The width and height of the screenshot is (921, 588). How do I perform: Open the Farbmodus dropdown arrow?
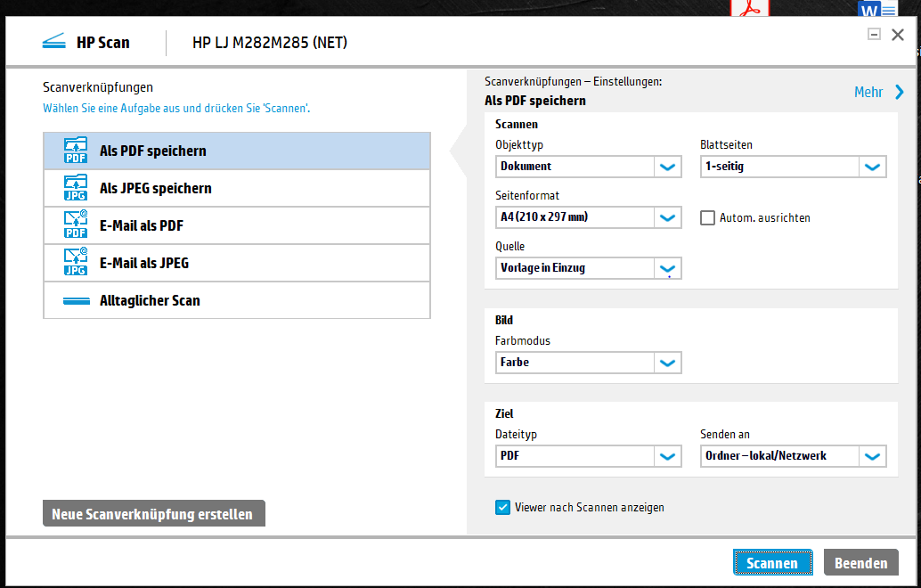[x=668, y=363]
